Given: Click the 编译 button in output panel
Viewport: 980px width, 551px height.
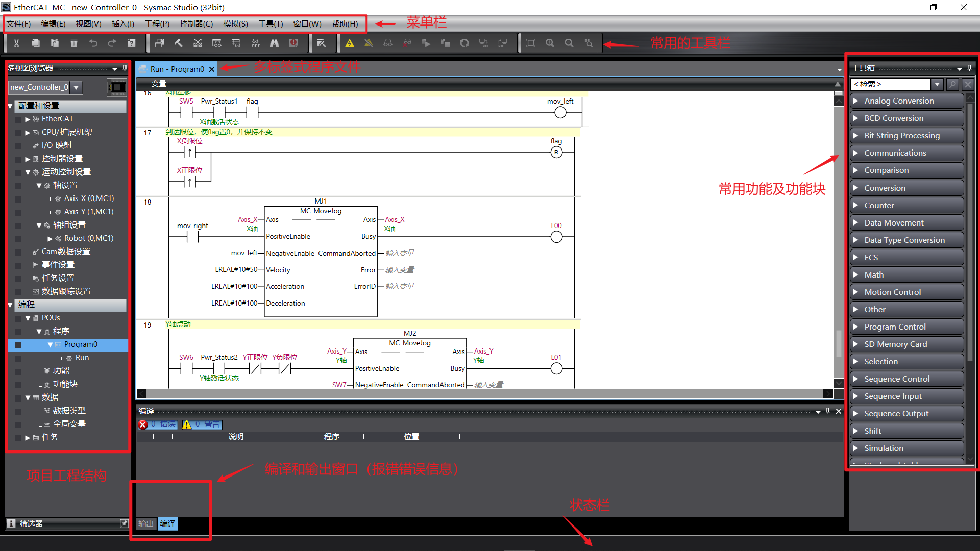Looking at the screenshot, I should tap(167, 523).
